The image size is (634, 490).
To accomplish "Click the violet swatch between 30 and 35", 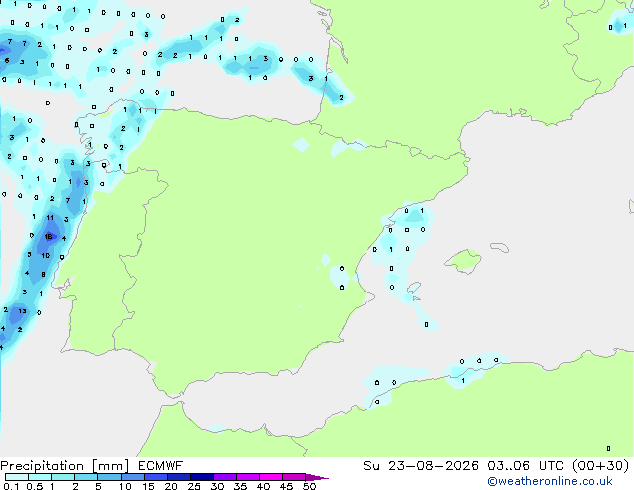I will (x=225, y=477).
